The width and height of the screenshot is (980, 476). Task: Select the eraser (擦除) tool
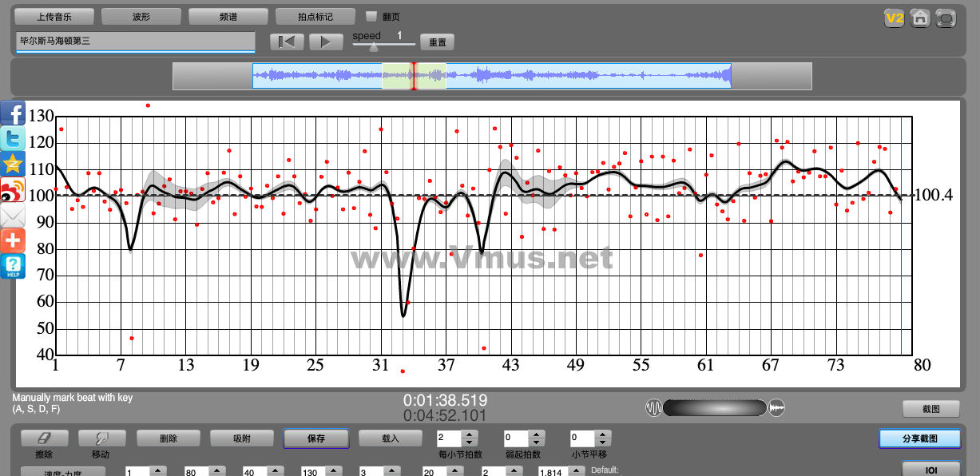[44, 438]
